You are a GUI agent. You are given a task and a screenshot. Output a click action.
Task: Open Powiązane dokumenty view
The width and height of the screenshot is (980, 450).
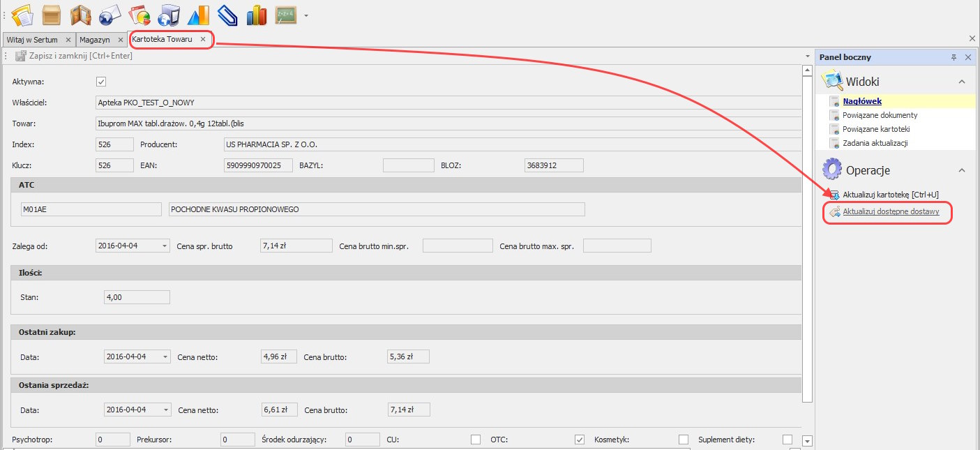[880, 115]
